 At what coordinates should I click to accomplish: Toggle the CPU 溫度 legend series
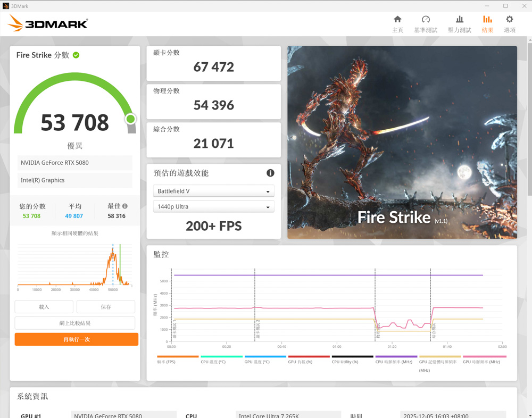click(x=213, y=362)
